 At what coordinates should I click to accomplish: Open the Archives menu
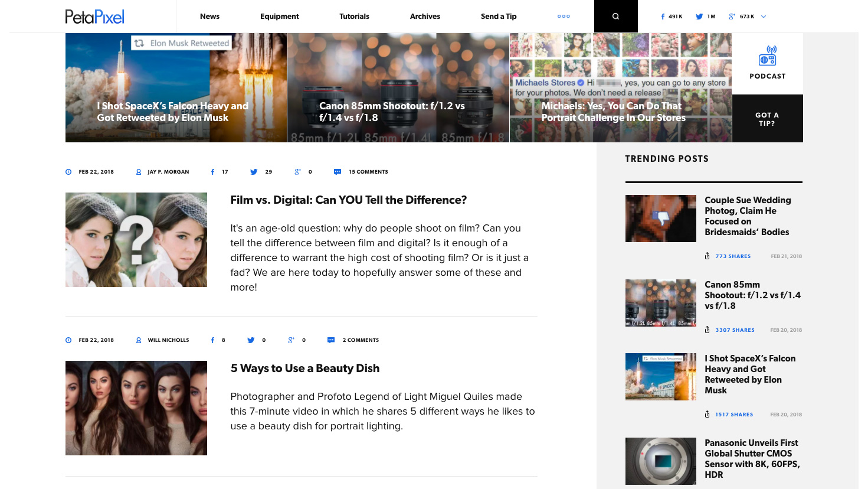(425, 17)
